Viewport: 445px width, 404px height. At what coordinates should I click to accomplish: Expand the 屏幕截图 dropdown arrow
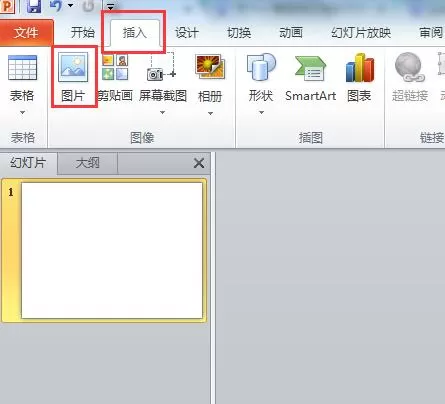click(x=162, y=113)
